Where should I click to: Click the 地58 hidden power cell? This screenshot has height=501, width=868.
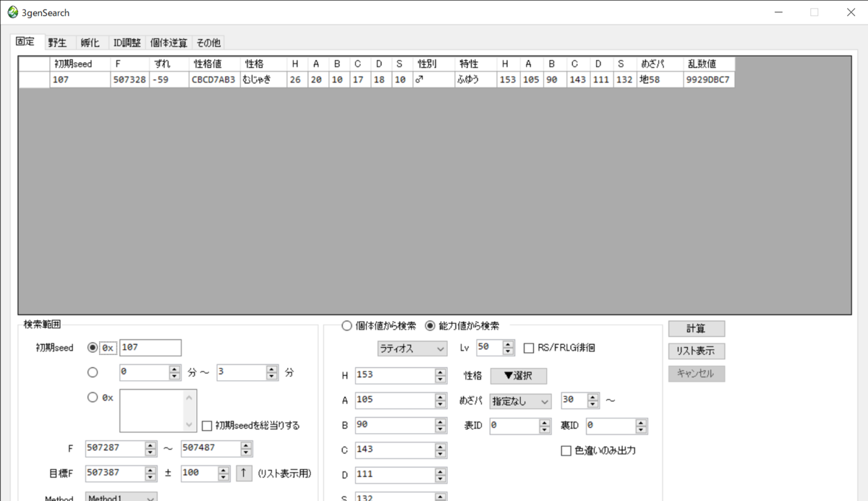pyautogui.click(x=660, y=80)
